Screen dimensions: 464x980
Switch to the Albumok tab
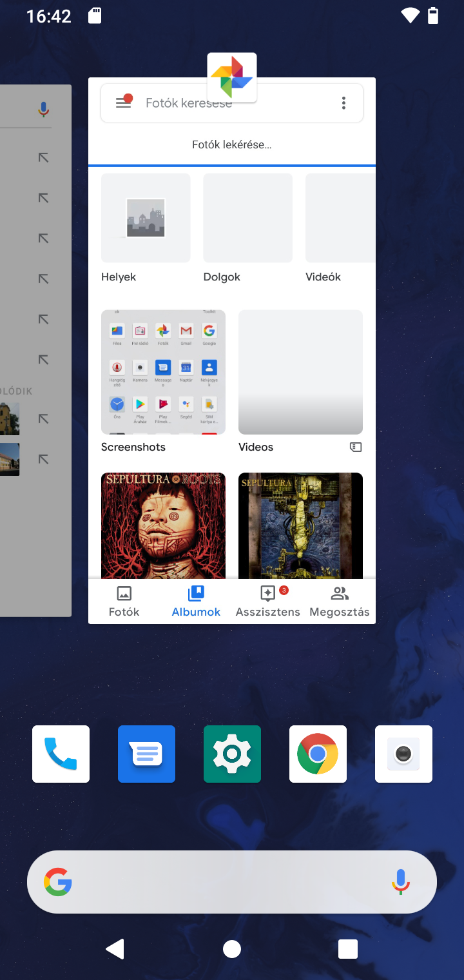point(196,602)
